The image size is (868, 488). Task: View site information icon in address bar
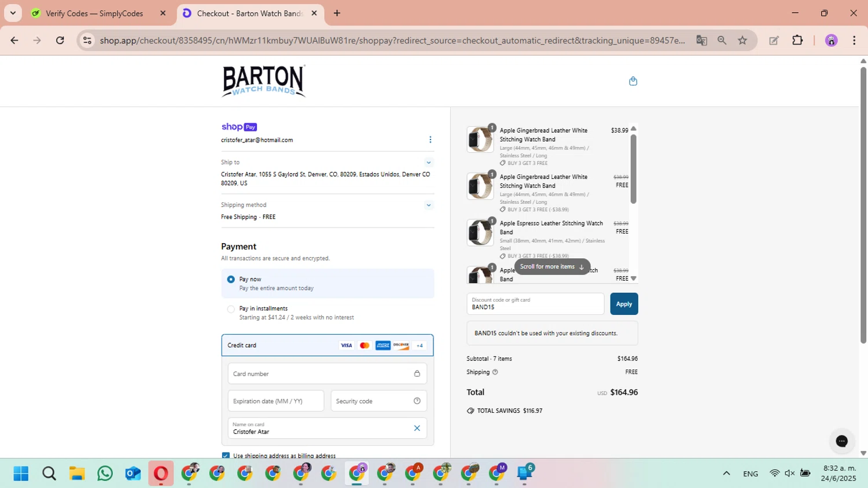[87, 41]
